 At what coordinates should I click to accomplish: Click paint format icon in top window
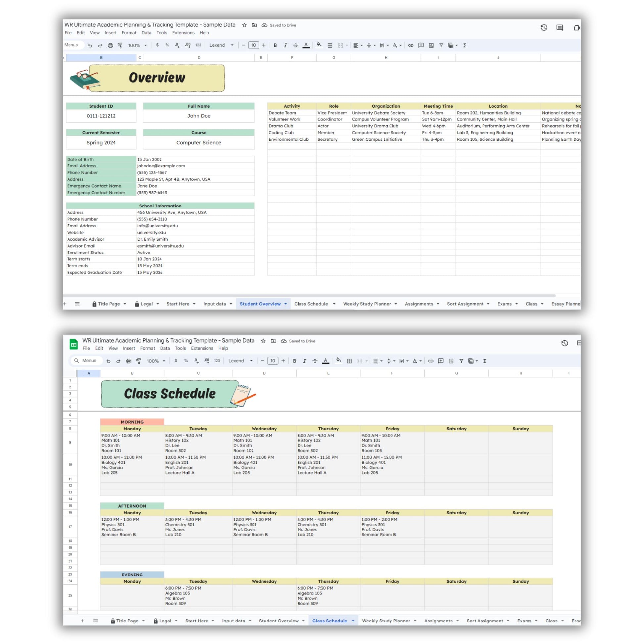pos(120,45)
